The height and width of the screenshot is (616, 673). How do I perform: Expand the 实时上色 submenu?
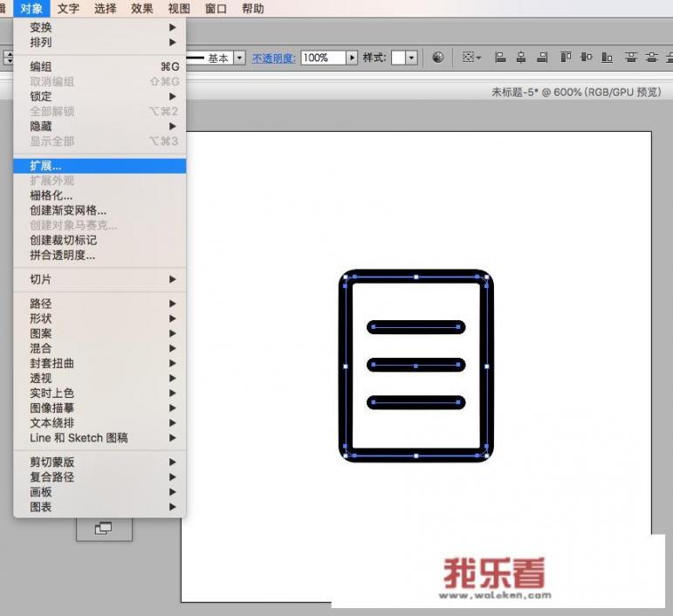(x=100, y=393)
